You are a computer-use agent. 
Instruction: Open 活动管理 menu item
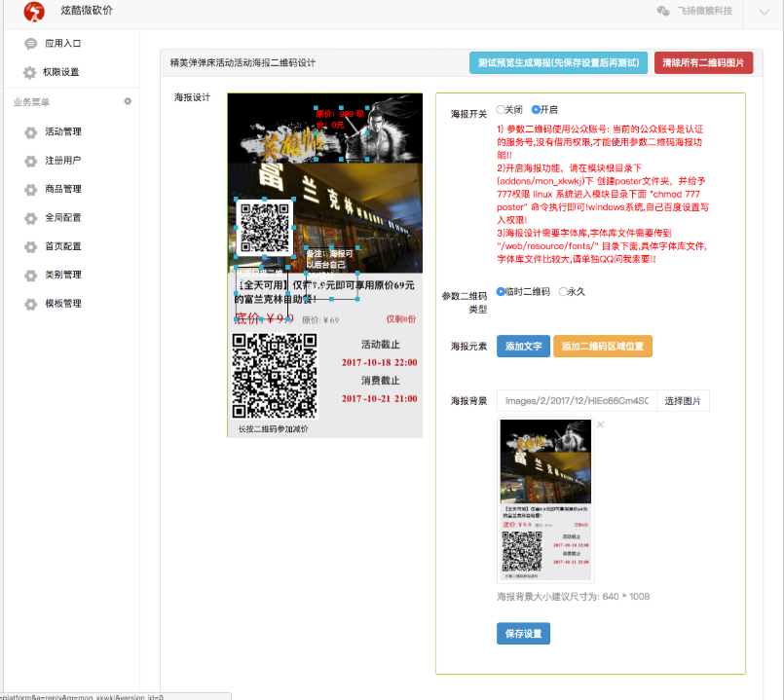click(x=63, y=131)
